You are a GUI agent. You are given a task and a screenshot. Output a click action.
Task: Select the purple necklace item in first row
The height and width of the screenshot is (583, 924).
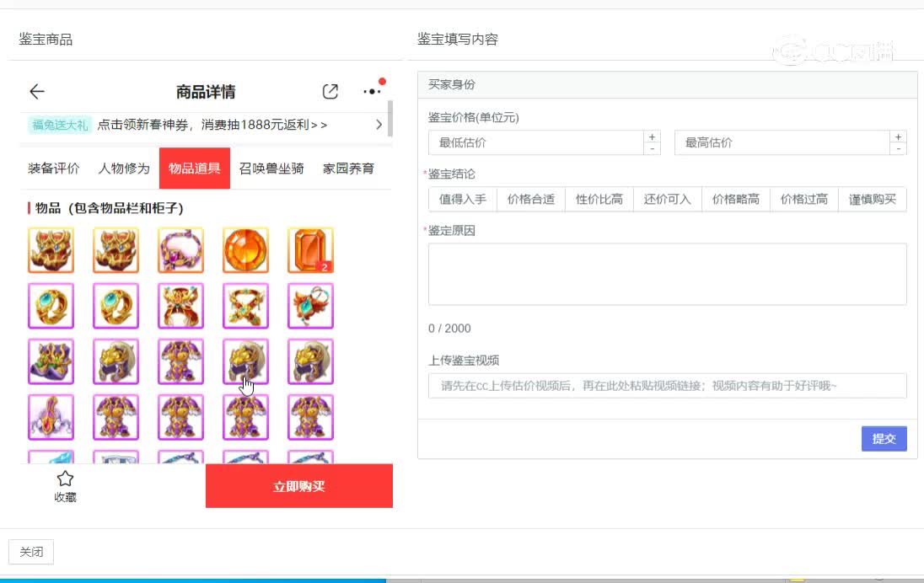pos(181,250)
